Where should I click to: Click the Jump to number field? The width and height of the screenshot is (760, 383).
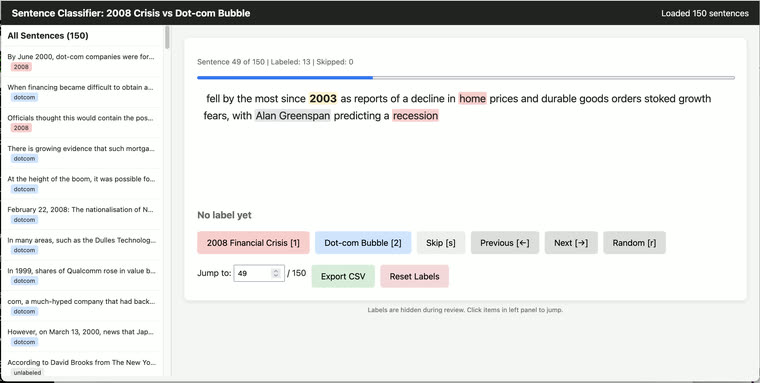pyautogui.click(x=259, y=273)
